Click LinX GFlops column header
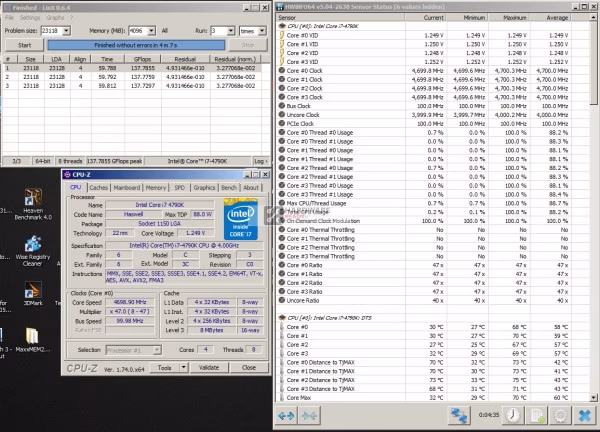The image size is (600, 432). tap(142, 59)
